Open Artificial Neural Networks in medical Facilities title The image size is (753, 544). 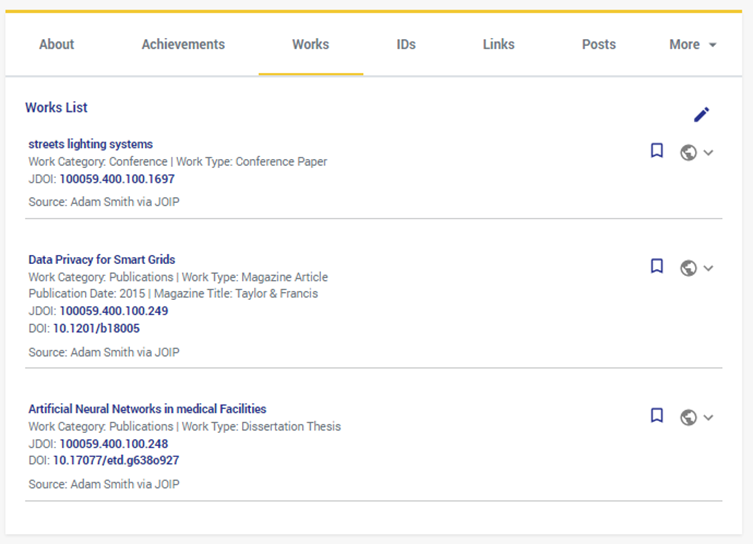click(147, 409)
